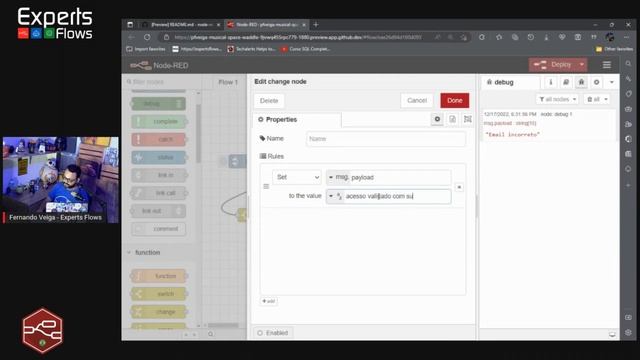Open the msg. type selector dropdown
The height and width of the screenshot is (360, 640).
pos(338,177)
